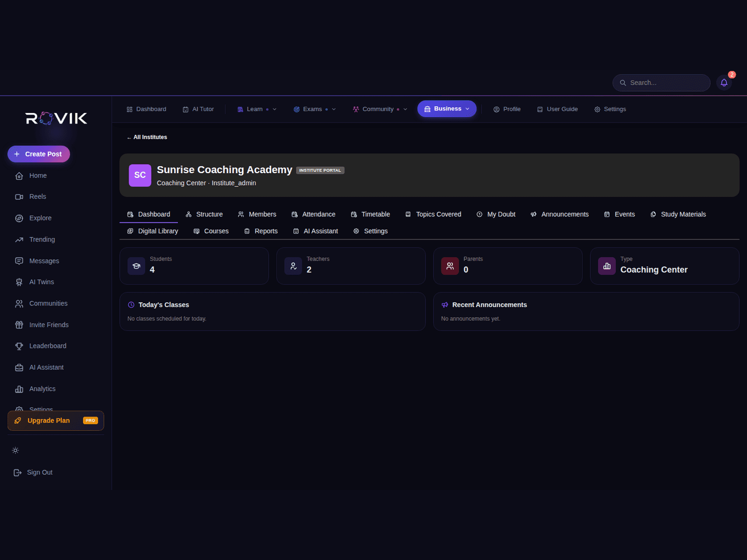This screenshot has width=747, height=560.
Task: Switch to the Structure tab
Action: click(x=204, y=214)
